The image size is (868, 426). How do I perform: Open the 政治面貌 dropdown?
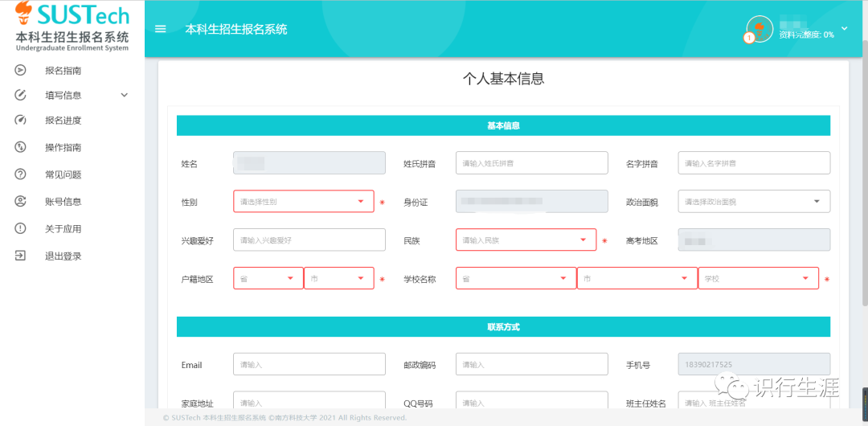pyautogui.click(x=754, y=202)
